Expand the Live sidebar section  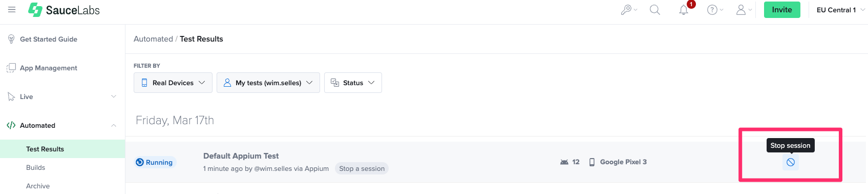click(62, 96)
